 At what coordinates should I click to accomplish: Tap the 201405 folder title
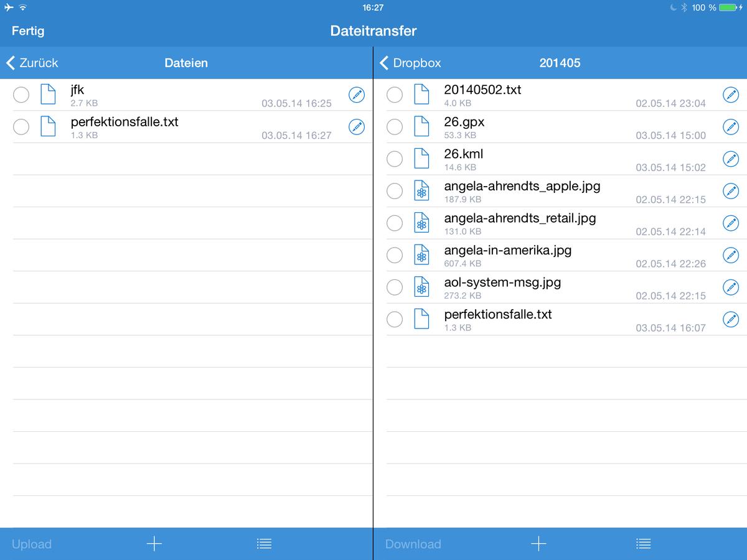click(560, 63)
